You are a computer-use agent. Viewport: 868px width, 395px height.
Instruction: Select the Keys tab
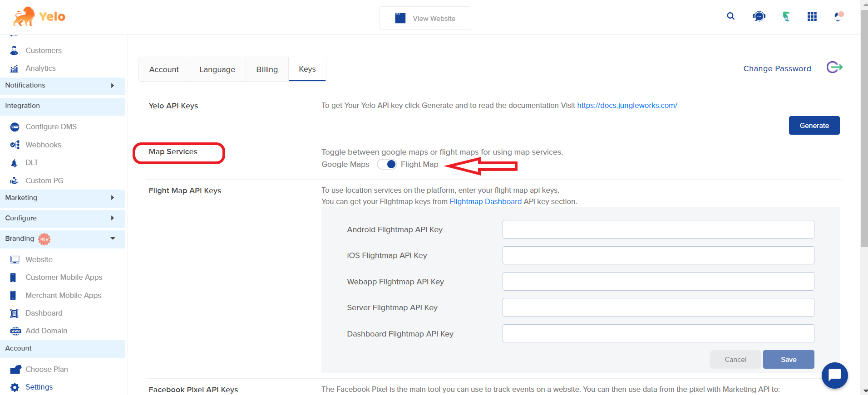307,69
